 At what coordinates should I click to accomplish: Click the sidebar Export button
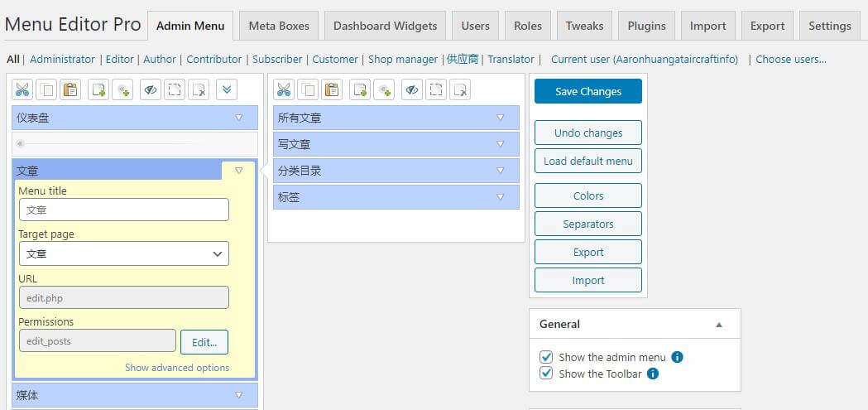(x=587, y=253)
